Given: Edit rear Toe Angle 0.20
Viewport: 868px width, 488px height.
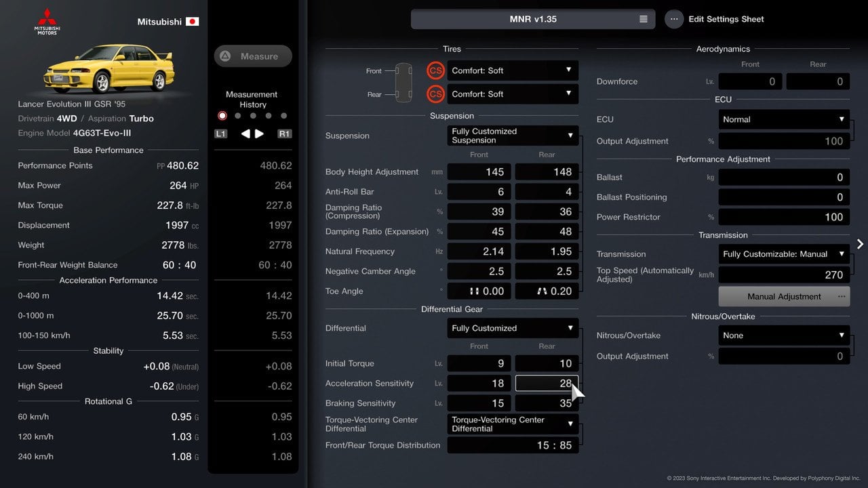Looking at the screenshot, I should [x=547, y=291].
